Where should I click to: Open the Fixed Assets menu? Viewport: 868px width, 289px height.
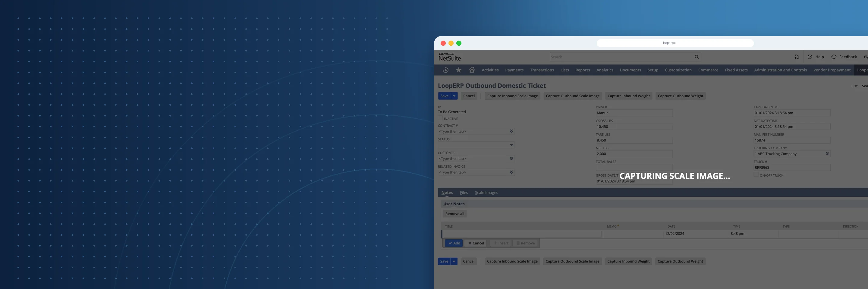[x=736, y=70]
